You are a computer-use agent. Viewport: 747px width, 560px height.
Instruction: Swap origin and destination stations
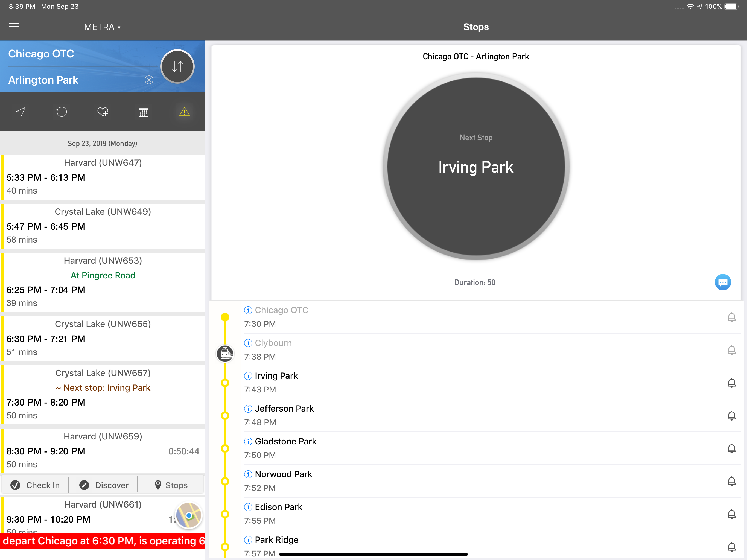(177, 66)
